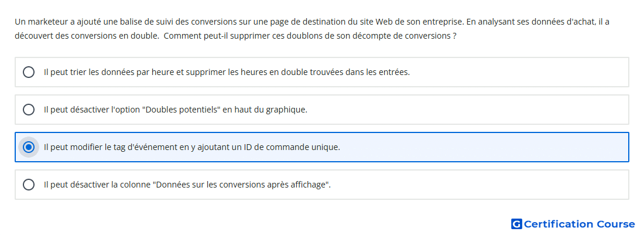Click the selected unique order ID radio button

(x=29, y=147)
